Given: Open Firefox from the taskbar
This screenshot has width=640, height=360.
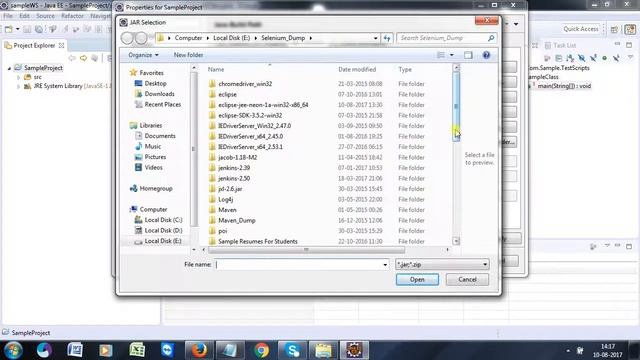Looking at the screenshot, I should pos(199,350).
